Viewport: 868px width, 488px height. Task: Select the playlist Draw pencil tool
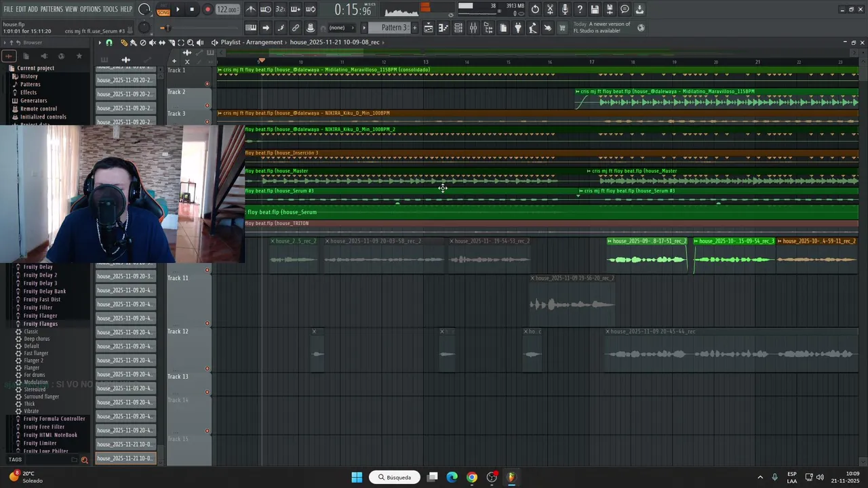(124, 42)
